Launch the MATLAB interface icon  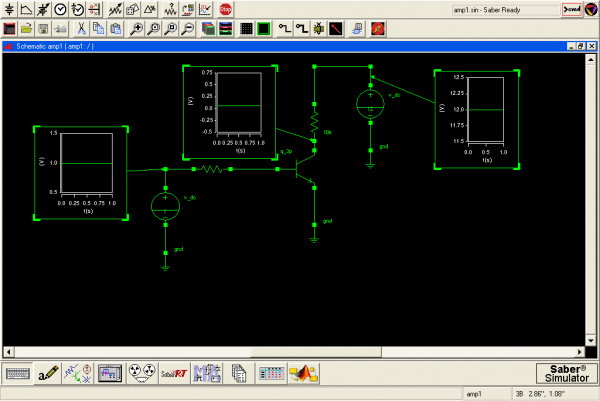click(x=304, y=373)
